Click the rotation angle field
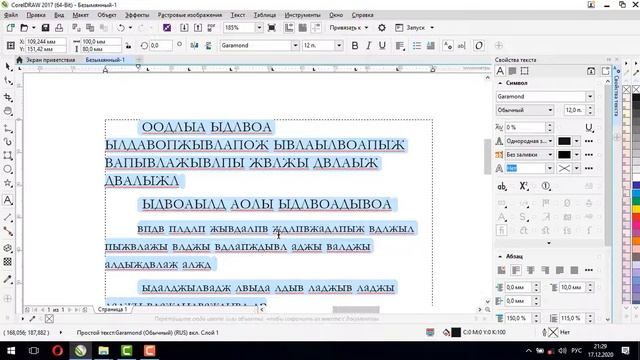Image resolution: width=640 pixels, height=360 pixels. [160, 46]
